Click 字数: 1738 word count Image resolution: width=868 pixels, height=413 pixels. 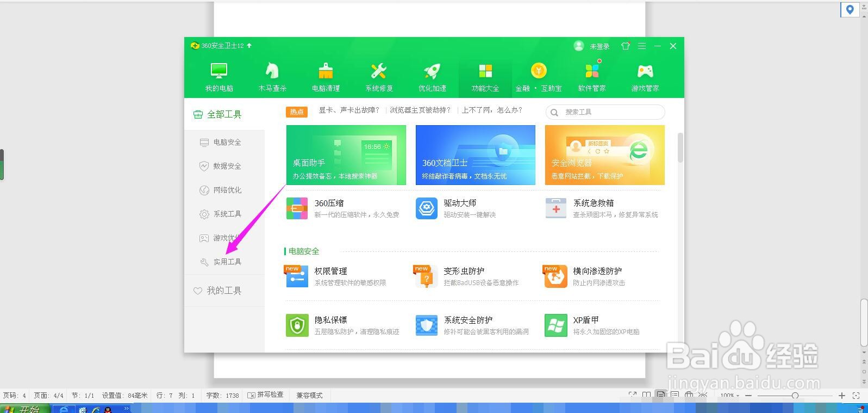click(x=223, y=396)
